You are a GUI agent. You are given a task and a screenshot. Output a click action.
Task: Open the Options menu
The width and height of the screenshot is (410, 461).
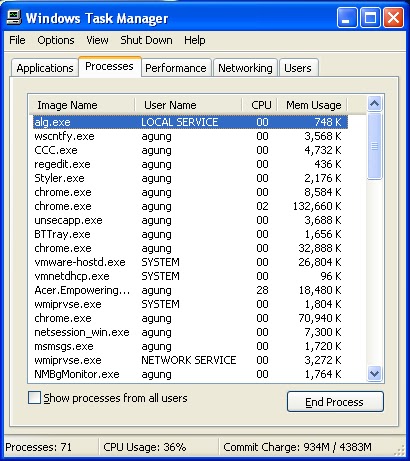pyautogui.click(x=56, y=40)
